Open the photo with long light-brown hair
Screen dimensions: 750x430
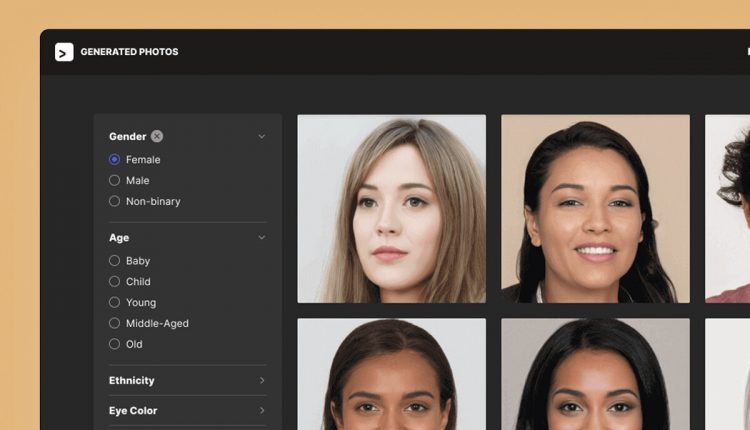(391, 208)
